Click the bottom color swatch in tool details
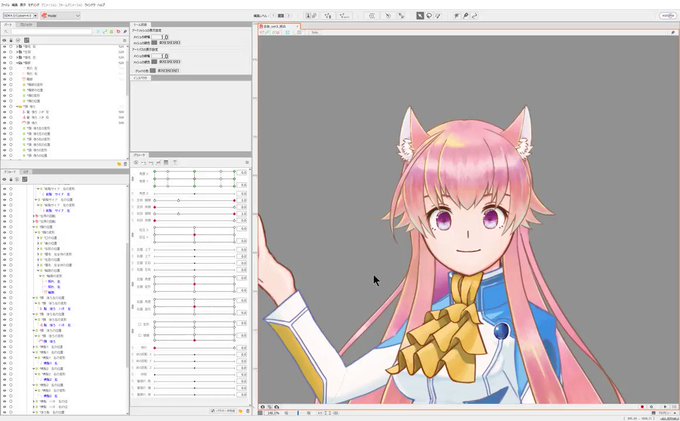This screenshot has width=680, height=421. [153, 70]
